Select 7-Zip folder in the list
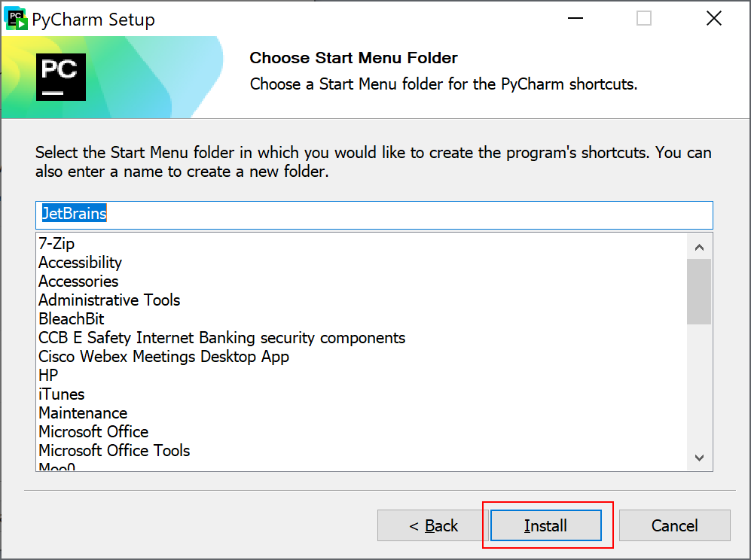Screen dimensions: 751x560 coord(56,244)
